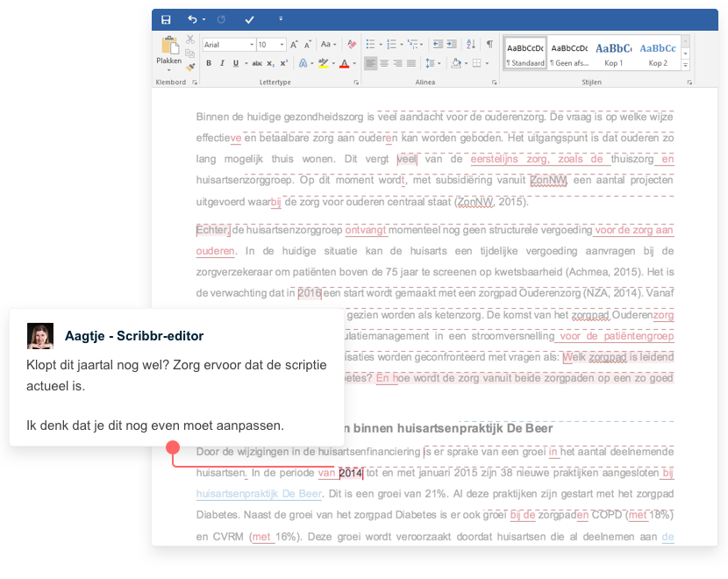The image size is (728, 579).
Task: Click the comment author name 'Aagtje - Scribbr-editor'
Action: [134, 336]
